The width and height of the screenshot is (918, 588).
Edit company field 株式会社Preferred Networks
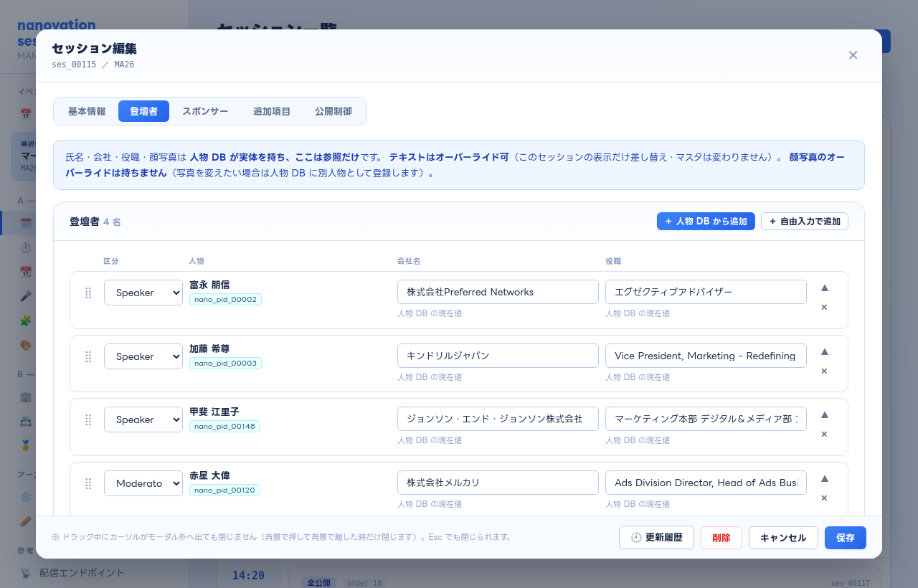click(498, 292)
